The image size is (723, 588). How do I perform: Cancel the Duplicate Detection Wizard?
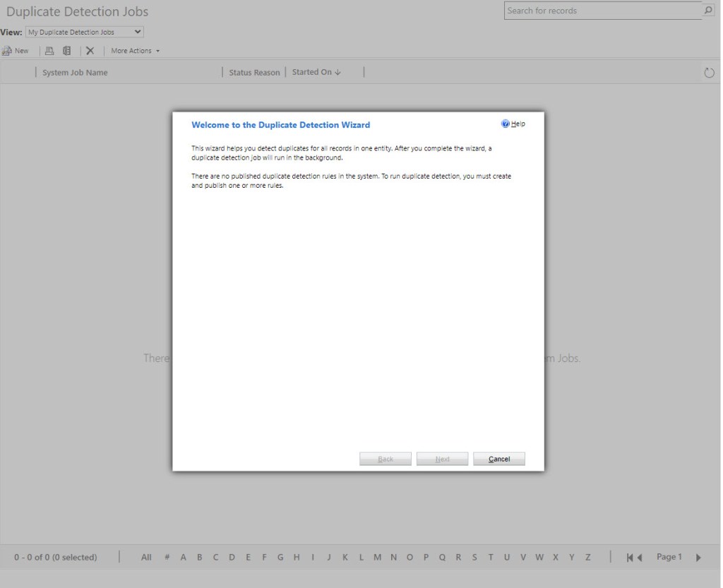498,459
